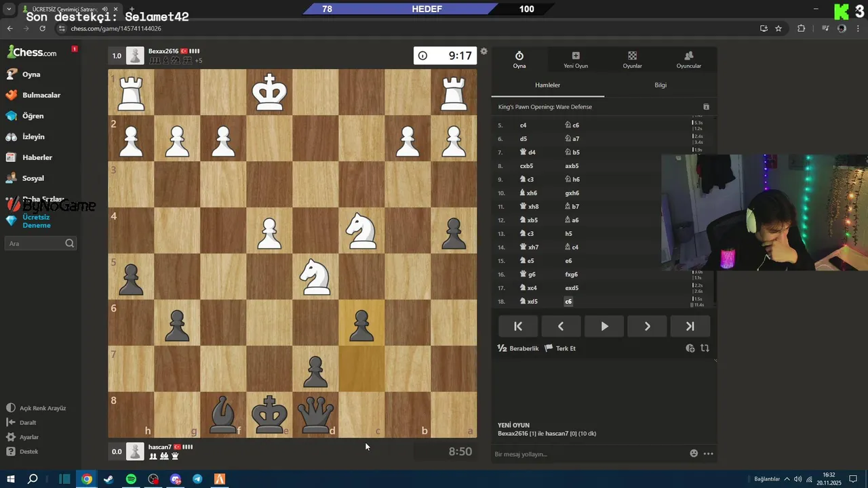Collapse the sidebar with Daralt
This screenshot has width=868, height=488.
click(x=22, y=422)
